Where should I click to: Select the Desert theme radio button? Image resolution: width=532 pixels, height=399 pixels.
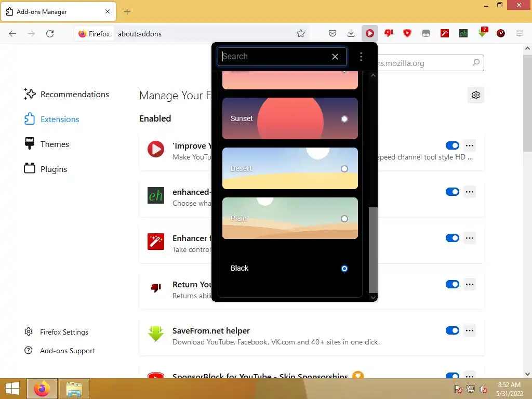tap(344, 169)
